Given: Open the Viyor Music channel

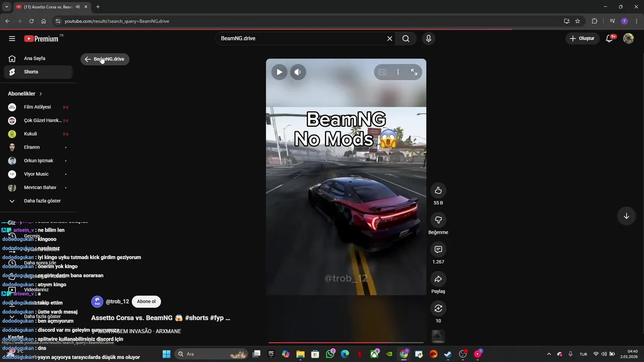Looking at the screenshot, I should click(x=38, y=174).
